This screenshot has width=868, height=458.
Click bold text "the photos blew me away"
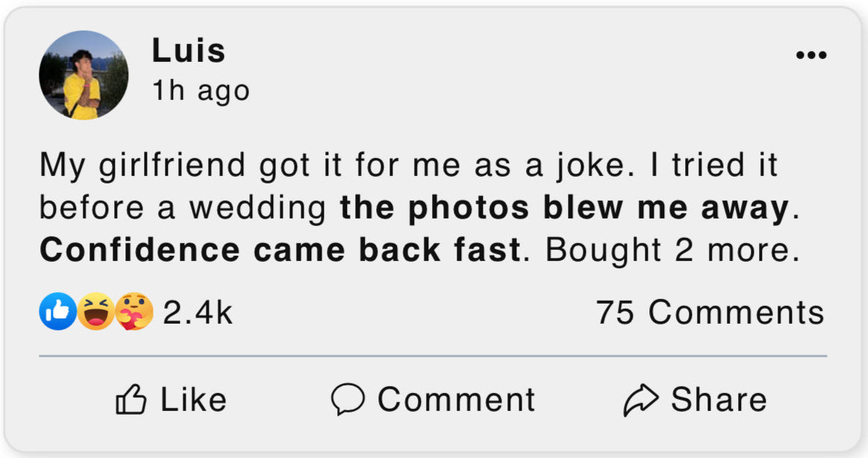click(x=564, y=209)
